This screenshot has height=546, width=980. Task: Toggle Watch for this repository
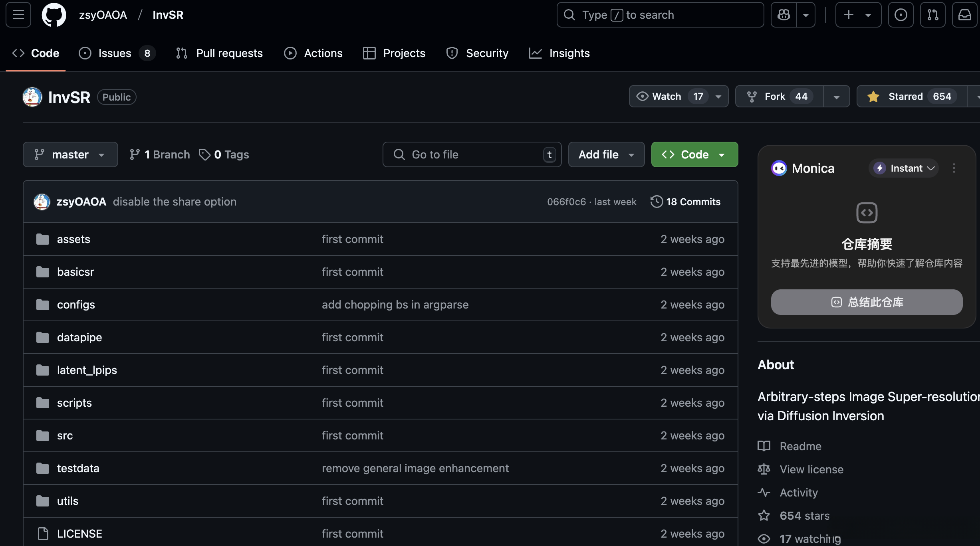pos(667,96)
